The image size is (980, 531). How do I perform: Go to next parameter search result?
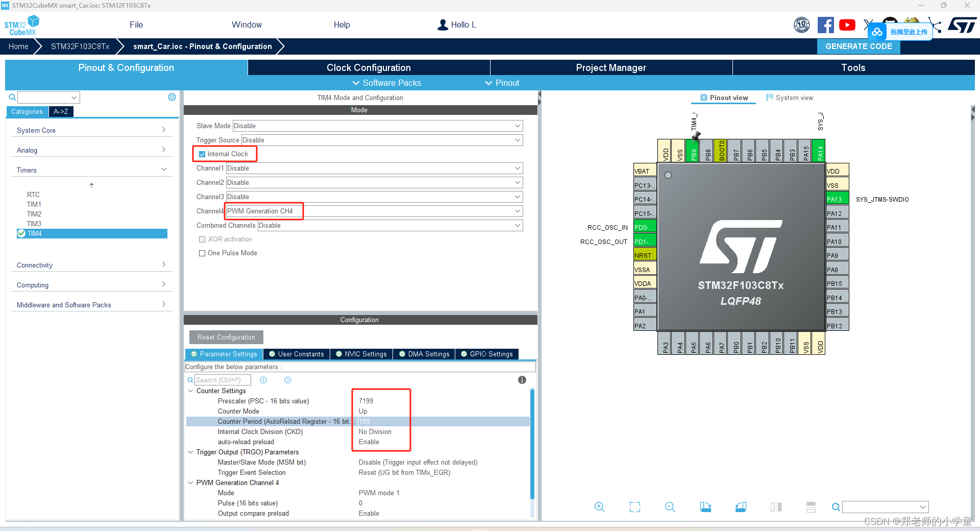pos(288,380)
